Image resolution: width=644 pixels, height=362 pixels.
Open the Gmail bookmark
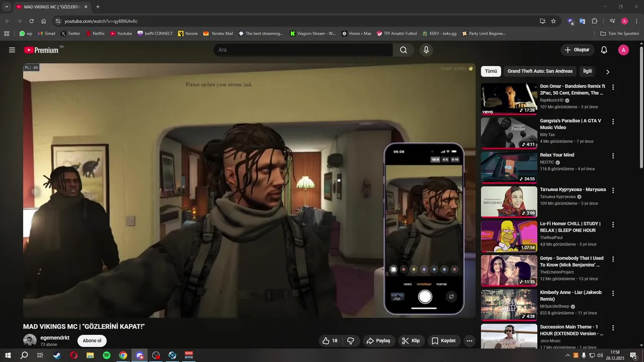pyautogui.click(x=46, y=34)
